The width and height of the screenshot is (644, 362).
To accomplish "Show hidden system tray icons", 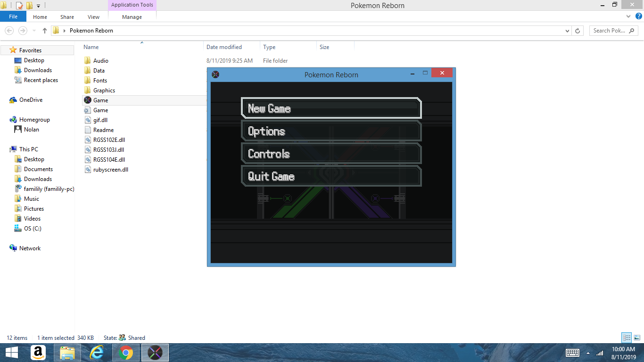I will pos(588,353).
